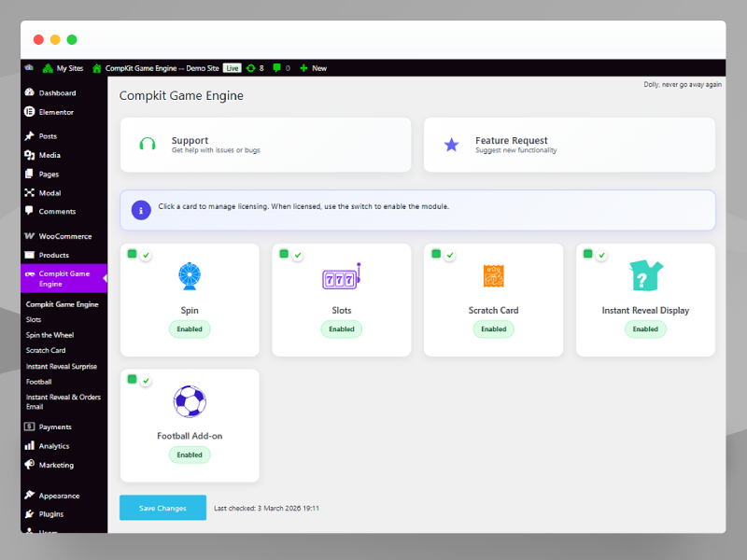Uncheck the Spin module checkbox

pyautogui.click(x=131, y=252)
